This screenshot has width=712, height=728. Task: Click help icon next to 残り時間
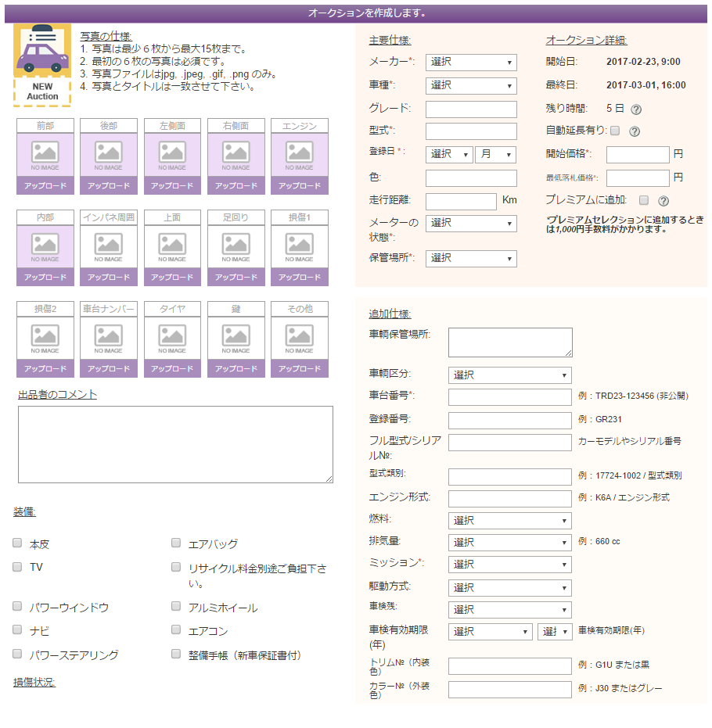click(636, 109)
